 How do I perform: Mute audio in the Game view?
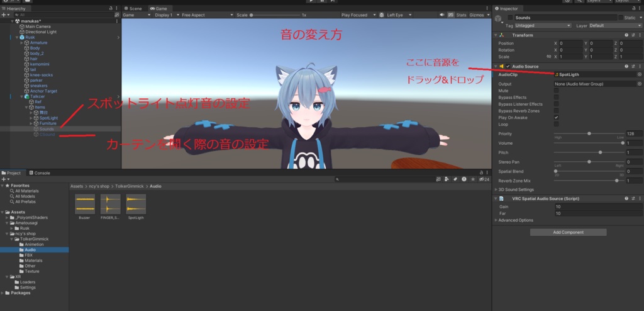click(x=442, y=15)
